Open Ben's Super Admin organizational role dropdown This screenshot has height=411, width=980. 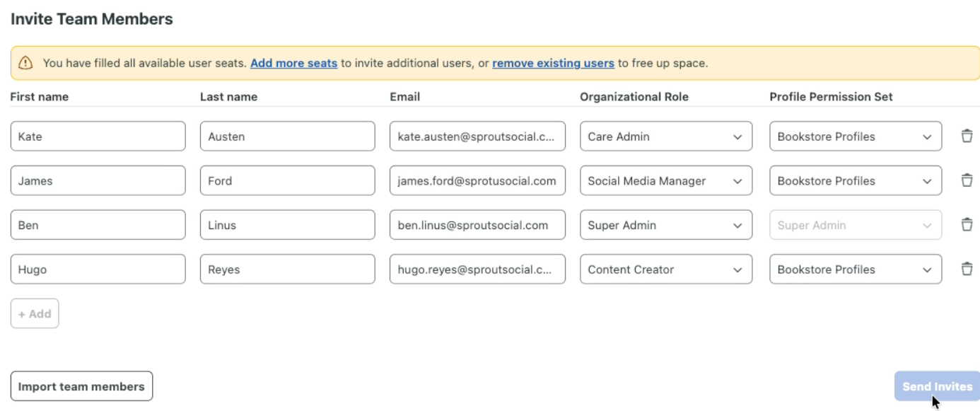click(666, 225)
